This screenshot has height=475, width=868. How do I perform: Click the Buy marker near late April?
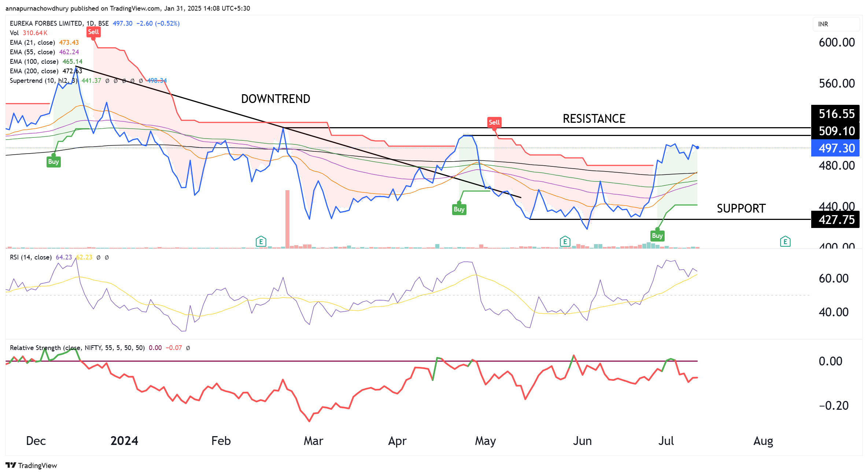(459, 209)
